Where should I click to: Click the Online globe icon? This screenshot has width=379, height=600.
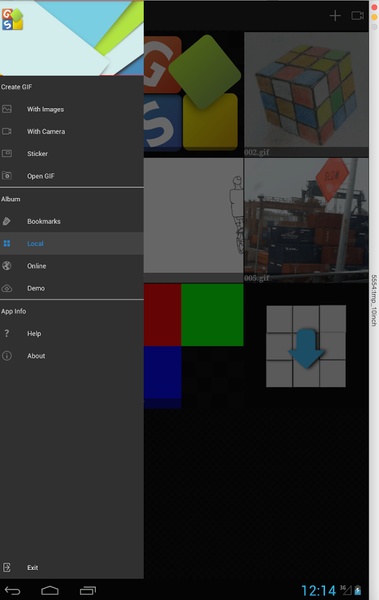coord(7,266)
